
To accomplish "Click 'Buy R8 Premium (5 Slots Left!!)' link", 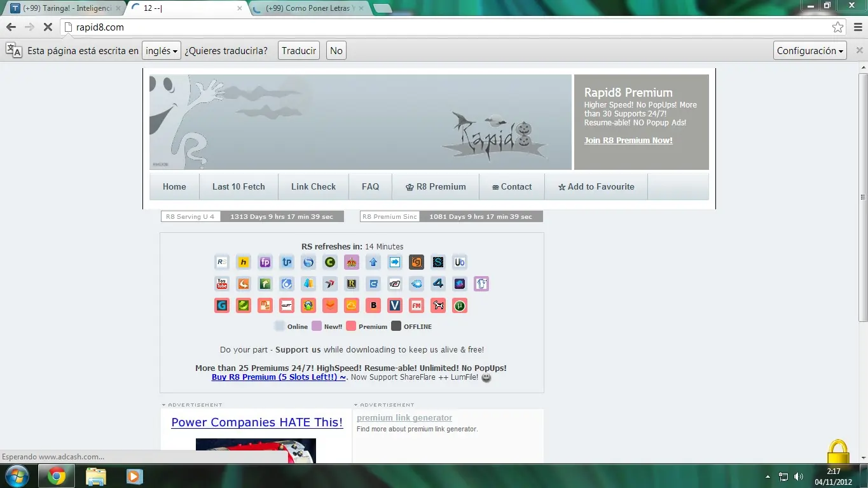I will 279,377.
